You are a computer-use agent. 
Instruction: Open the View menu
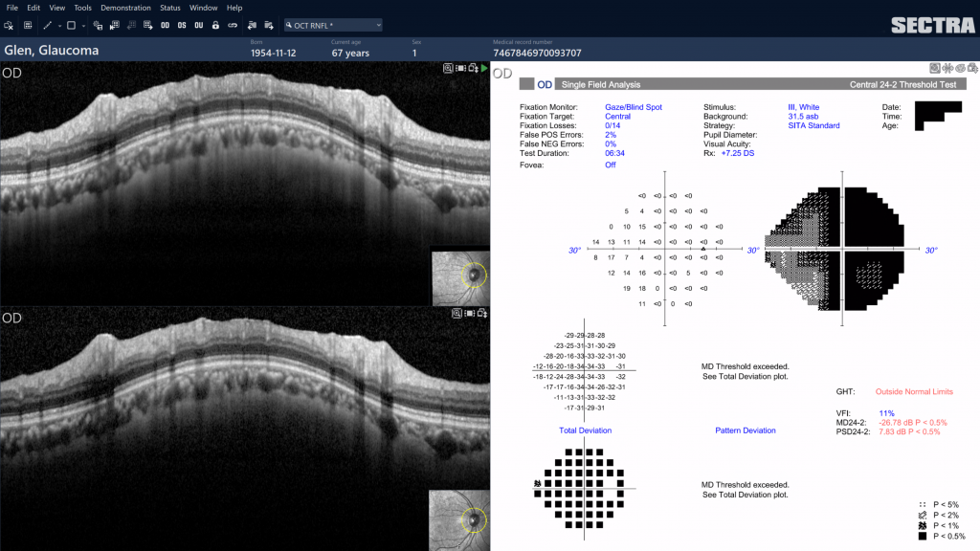click(x=56, y=8)
